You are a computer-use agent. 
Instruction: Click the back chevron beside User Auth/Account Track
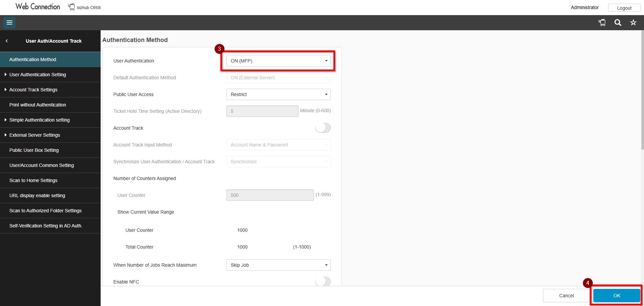(7, 41)
